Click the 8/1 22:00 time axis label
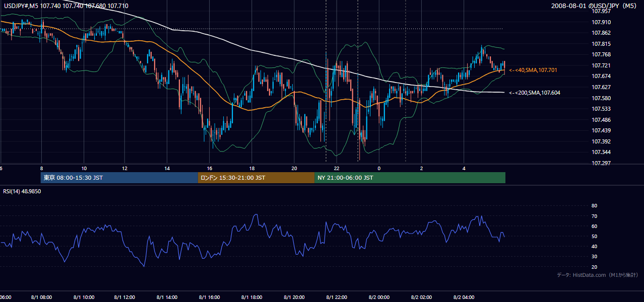Image resolution: width=644 pixels, height=302 pixels. tap(336, 297)
